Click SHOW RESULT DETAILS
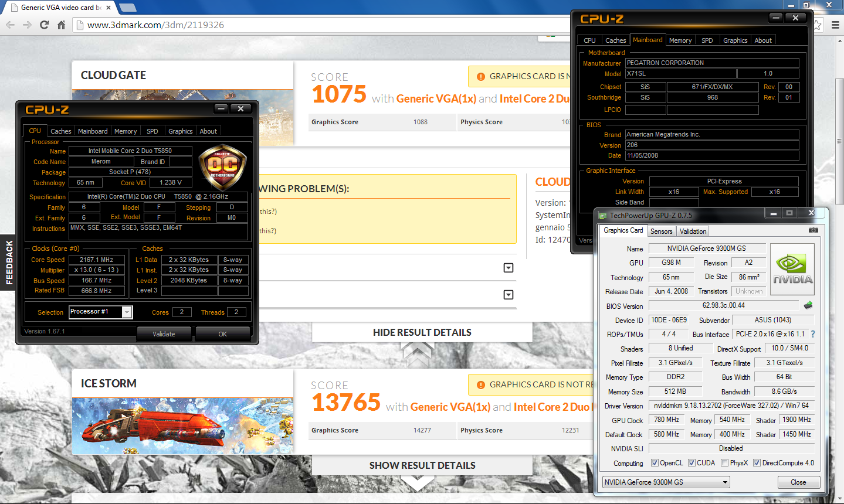Viewport: 844px width, 504px height. (422, 465)
